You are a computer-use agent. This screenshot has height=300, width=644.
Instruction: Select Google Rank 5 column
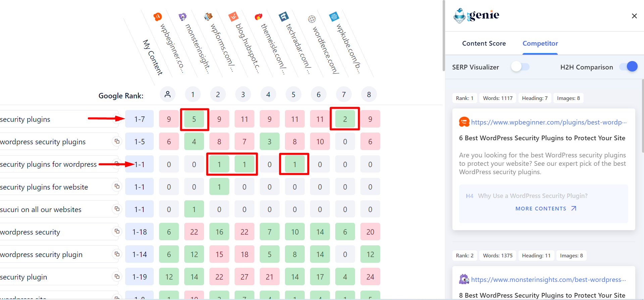coord(293,94)
